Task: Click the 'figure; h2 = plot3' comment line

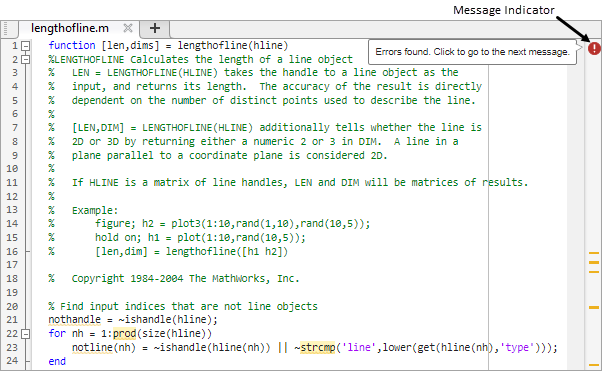Action: (233, 224)
